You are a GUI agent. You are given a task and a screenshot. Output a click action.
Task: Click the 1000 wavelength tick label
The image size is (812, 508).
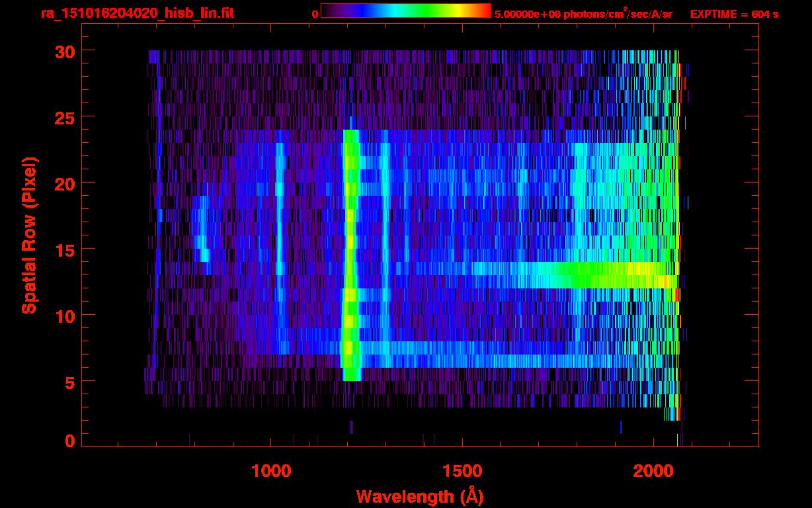point(271,471)
